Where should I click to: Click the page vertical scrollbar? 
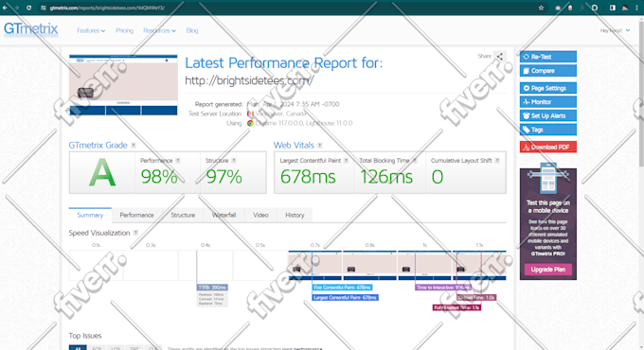pos(641,95)
